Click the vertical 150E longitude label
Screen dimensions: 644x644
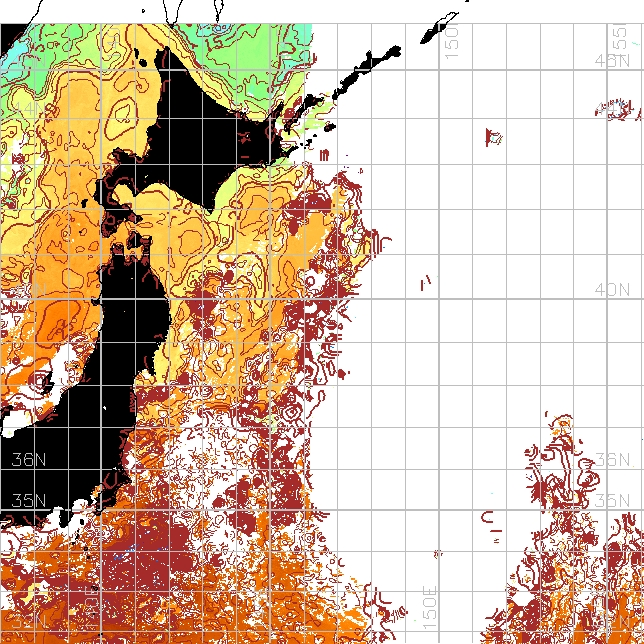coord(430,607)
